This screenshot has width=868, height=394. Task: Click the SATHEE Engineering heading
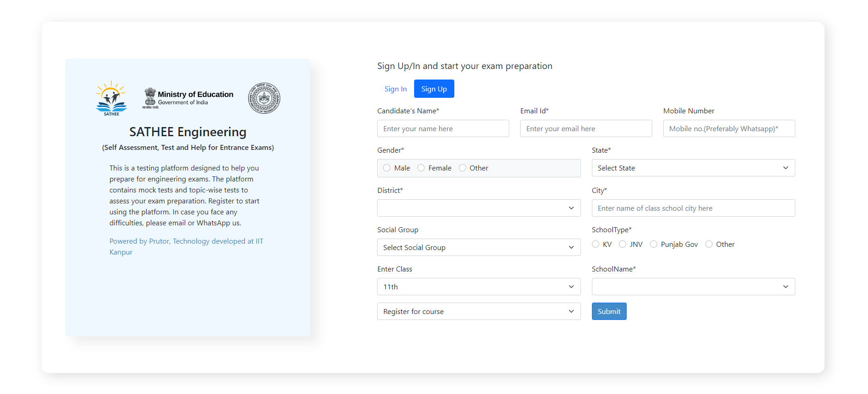pos(188,132)
